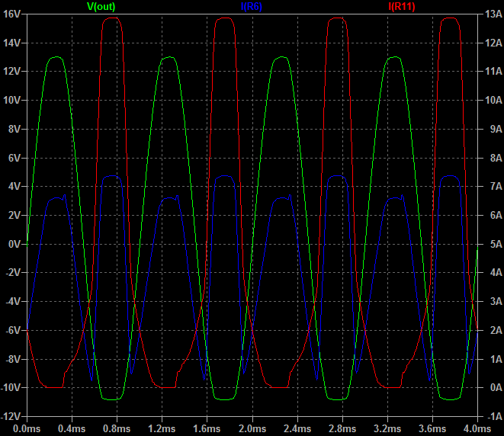The height and width of the screenshot is (436, 504).
Task: Click the 0.4ms time axis label
Action: [72, 428]
